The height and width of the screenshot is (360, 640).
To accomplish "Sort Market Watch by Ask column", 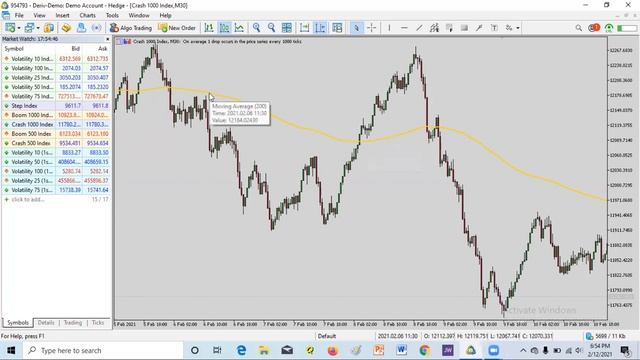I will pyautogui.click(x=102, y=49).
